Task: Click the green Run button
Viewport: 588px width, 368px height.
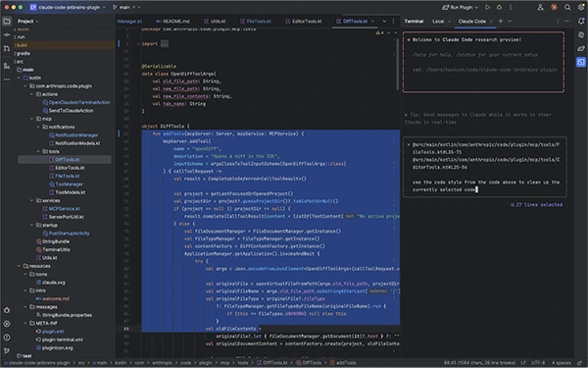Action: (487, 7)
